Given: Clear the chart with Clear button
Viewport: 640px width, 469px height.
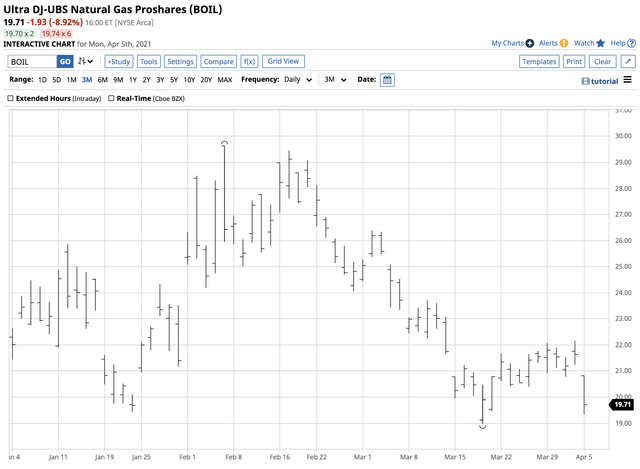Looking at the screenshot, I should click(602, 62).
